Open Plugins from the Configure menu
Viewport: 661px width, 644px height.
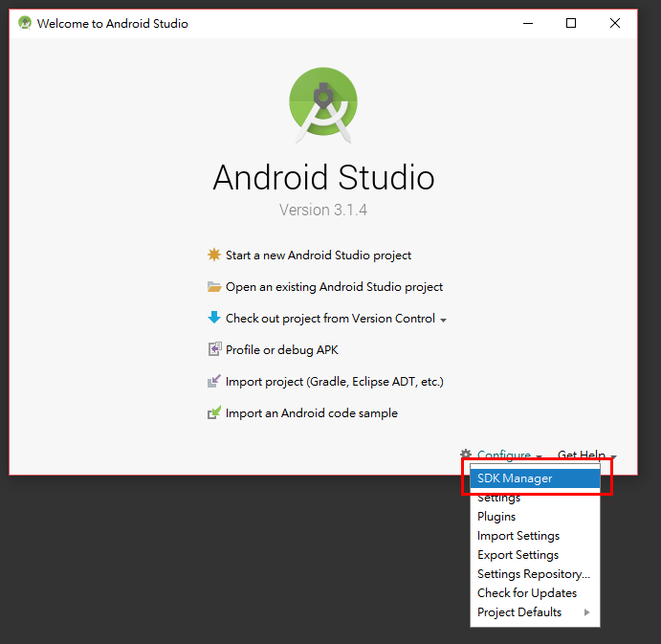(x=535, y=516)
